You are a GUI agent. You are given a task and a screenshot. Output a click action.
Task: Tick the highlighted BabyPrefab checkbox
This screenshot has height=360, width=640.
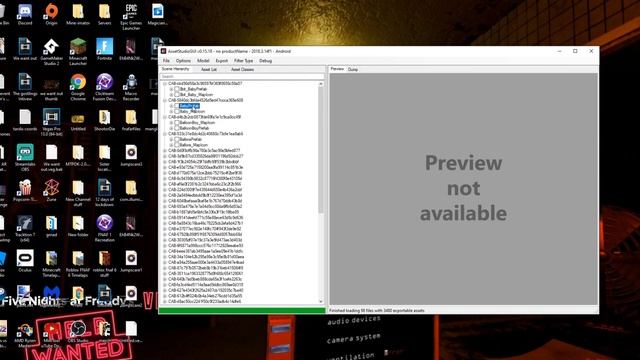(x=177, y=106)
